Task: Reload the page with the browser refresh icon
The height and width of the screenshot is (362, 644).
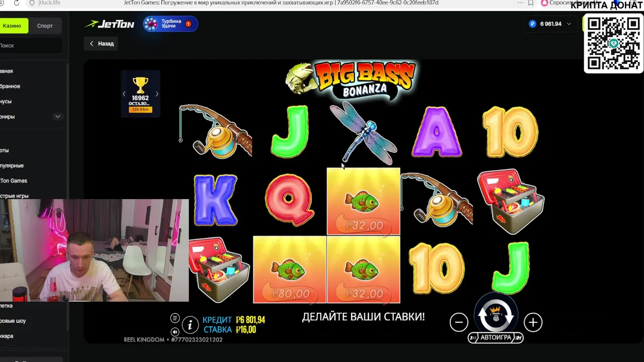Action: (16, 3)
